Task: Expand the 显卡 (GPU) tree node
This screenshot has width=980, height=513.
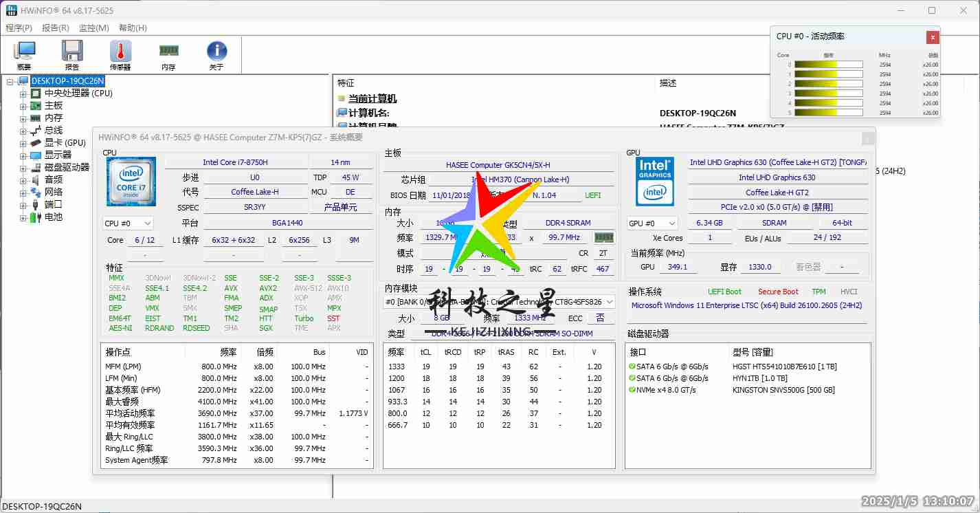Action: (x=23, y=143)
